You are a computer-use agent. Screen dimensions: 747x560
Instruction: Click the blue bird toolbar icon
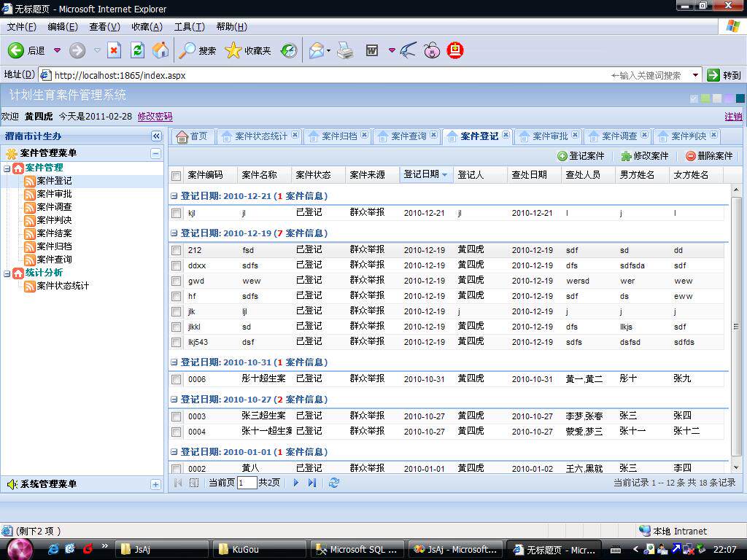(408, 50)
